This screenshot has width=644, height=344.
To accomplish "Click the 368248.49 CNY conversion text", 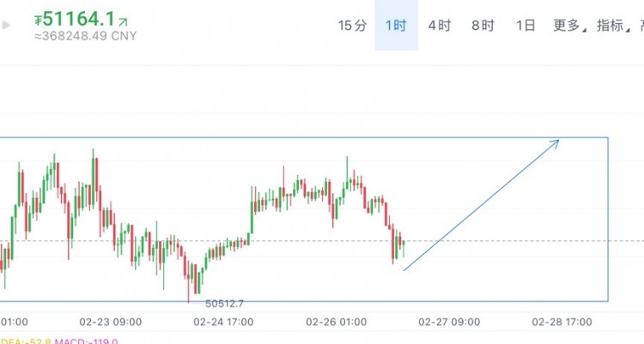I will click(85, 36).
